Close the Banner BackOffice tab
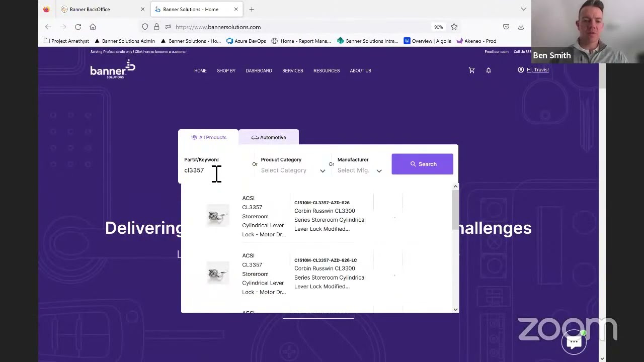 (142, 9)
